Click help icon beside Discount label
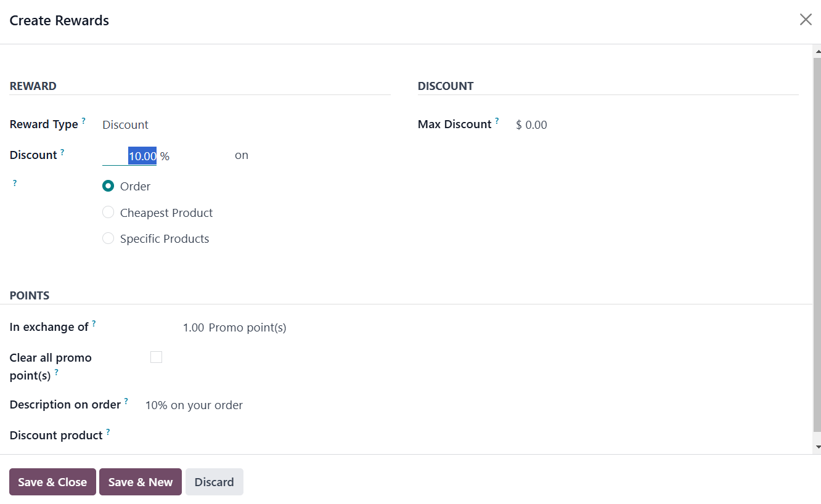 pyautogui.click(x=62, y=152)
